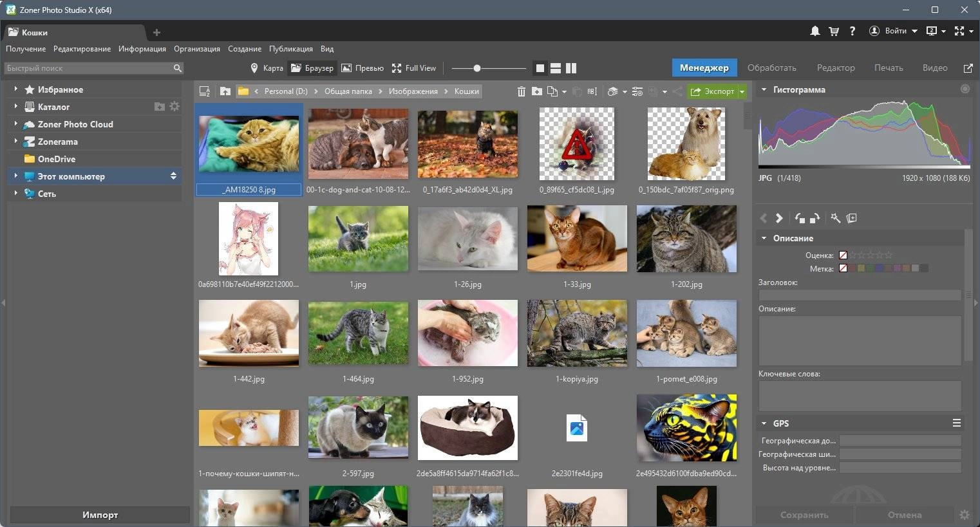Open the settings sliders icon in browser toolbar
The image size is (980, 527).
637,91
